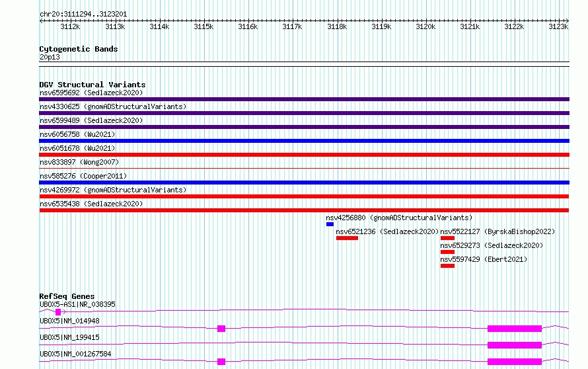Open the nsv5522127 (ByrskaBishop2022) label
588x369 pixels.
497,231
